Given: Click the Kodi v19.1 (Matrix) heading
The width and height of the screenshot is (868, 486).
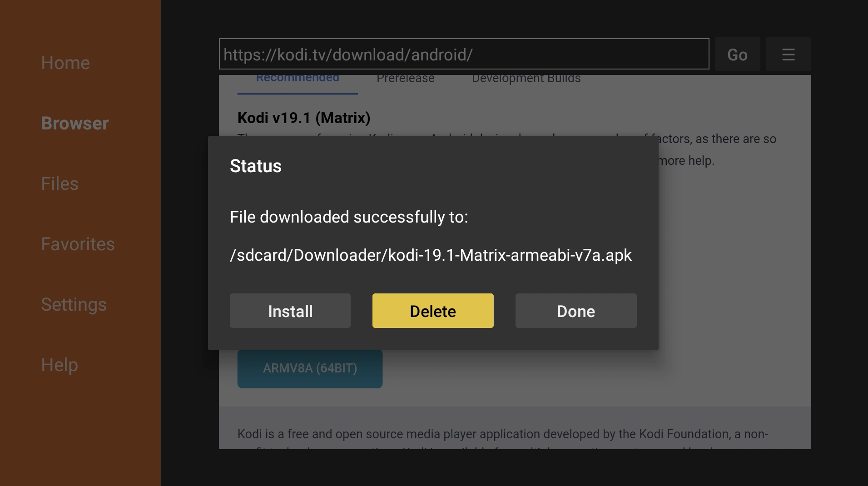Looking at the screenshot, I should point(304,118).
